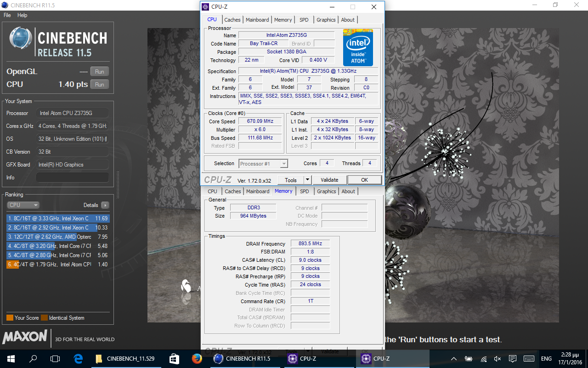Select Caches tab in lower CPU-Z window
588x368 pixels.
coord(233,191)
